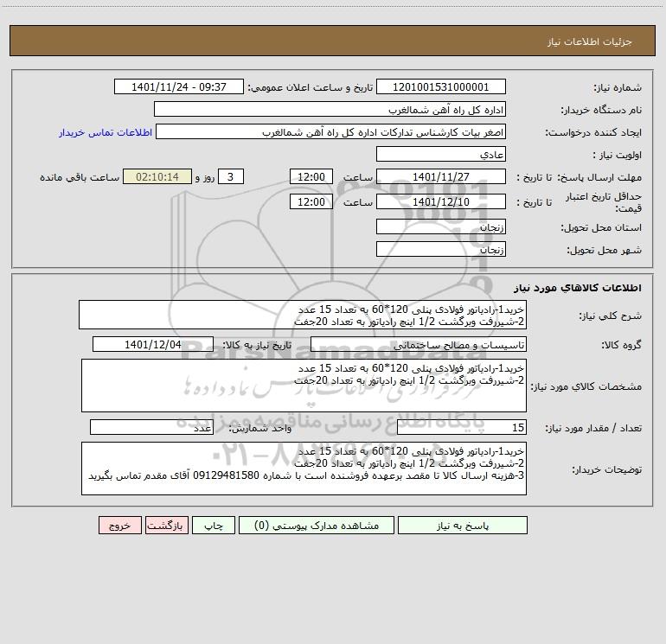Click the response deadline time 12:00 field

(311, 176)
